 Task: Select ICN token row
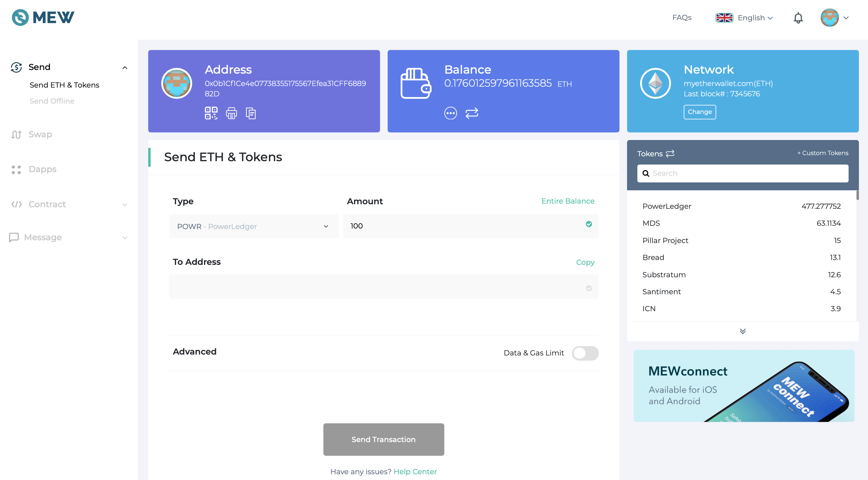coord(741,308)
